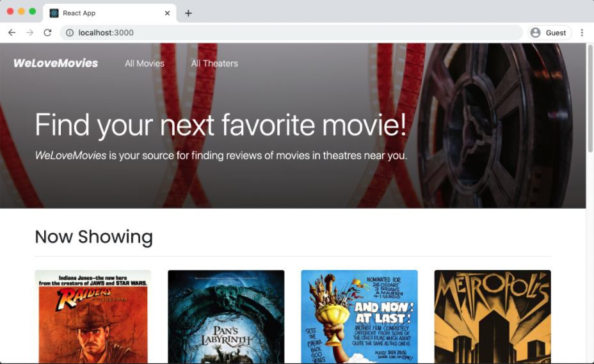Reload the localhost page

(x=47, y=33)
